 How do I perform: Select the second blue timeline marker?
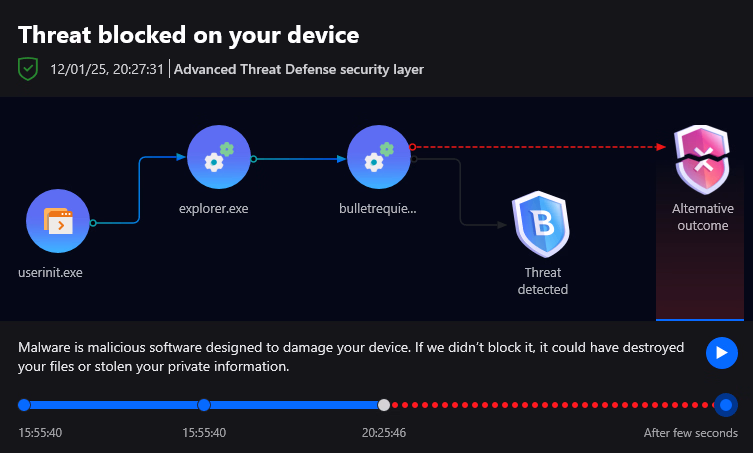(x=204, y=405)
